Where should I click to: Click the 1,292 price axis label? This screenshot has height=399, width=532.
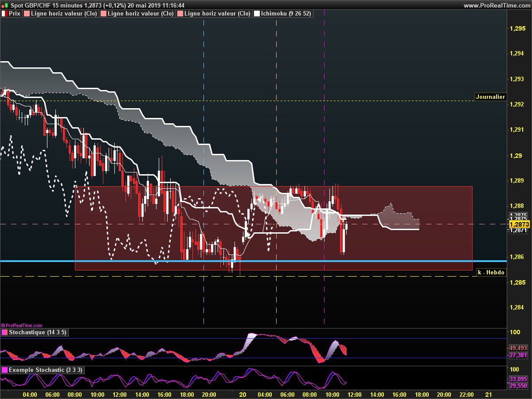click(x=517, y=105)
